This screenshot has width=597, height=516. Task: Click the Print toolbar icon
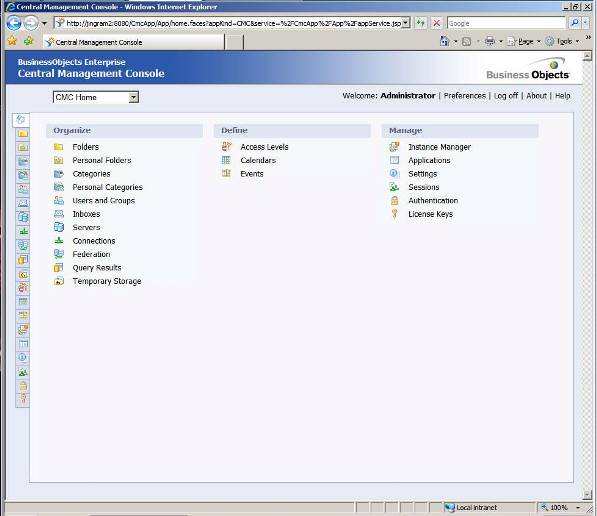(x=490, y=41)
